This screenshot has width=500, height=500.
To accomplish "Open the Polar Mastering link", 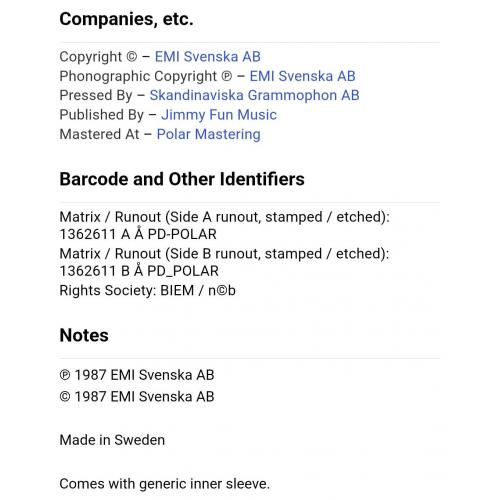I will 209,134.
